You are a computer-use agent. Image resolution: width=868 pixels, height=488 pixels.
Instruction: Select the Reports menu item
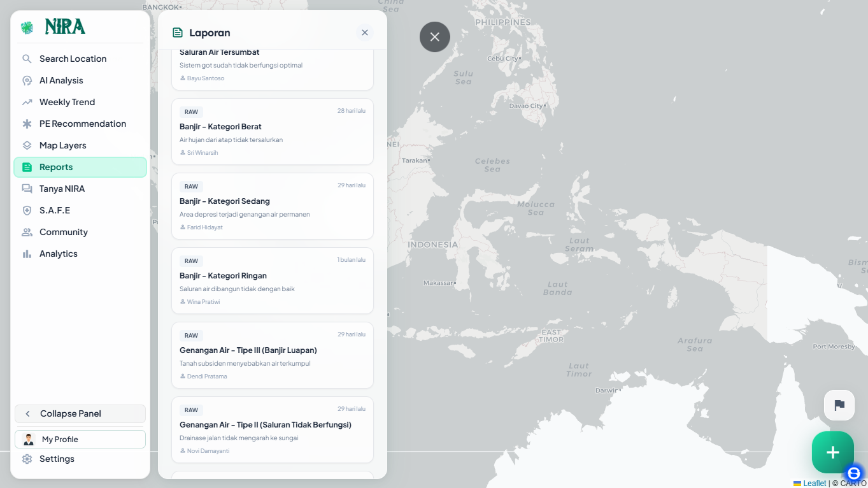(x=80, y=167)
